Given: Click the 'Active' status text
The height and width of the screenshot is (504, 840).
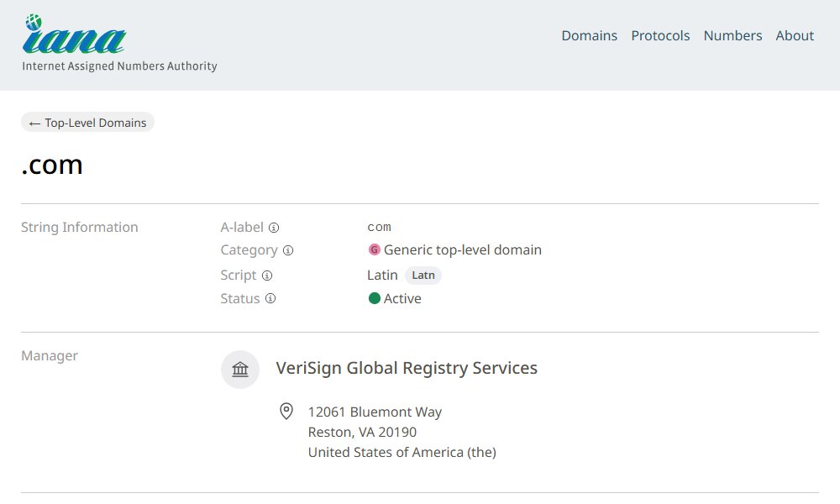Looking at the screenshot, I should 402,298.
